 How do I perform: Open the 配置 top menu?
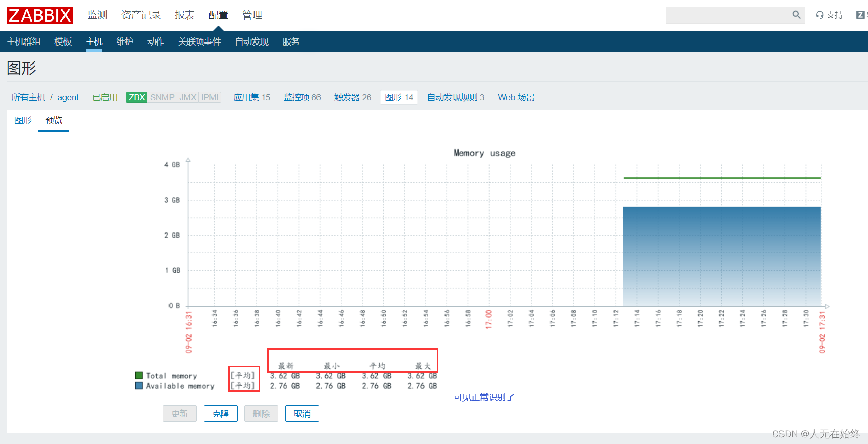pyautogui.click(x=219, y=15)
